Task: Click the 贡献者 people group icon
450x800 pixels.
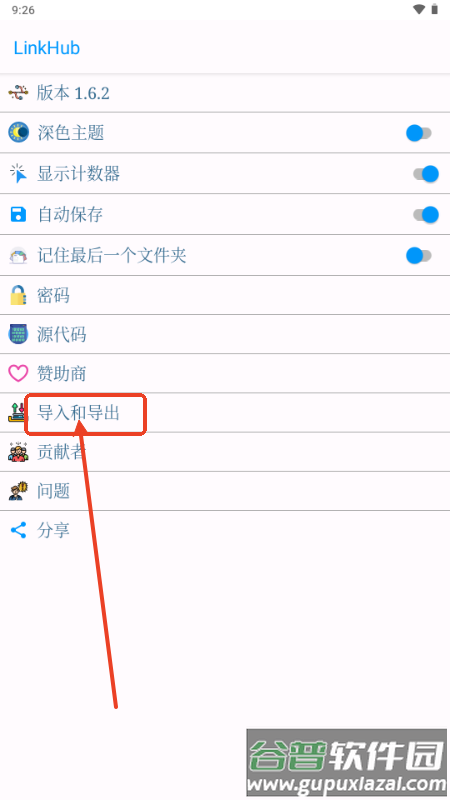Action: coord(18,452)
